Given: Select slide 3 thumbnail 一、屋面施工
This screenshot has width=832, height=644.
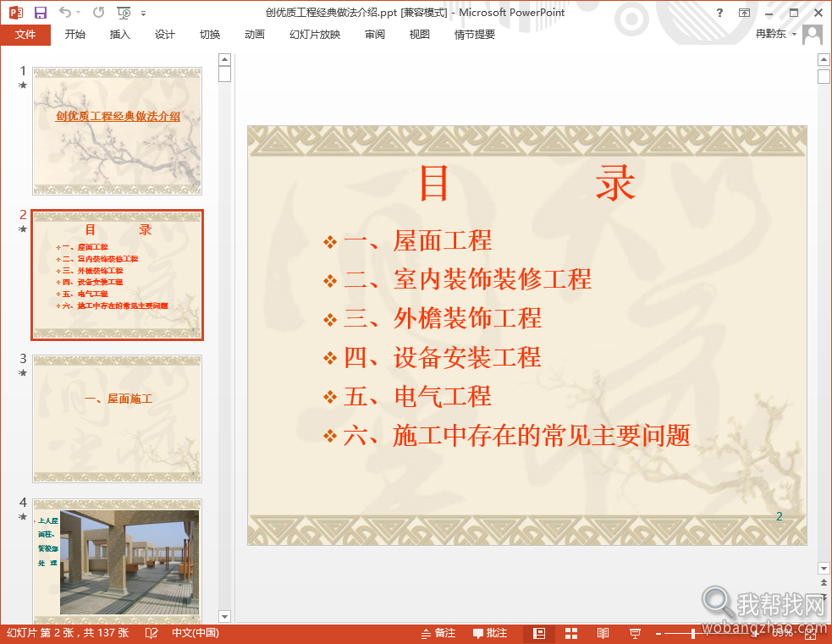Looking at the screenshot, I should [x=118, y=419].
